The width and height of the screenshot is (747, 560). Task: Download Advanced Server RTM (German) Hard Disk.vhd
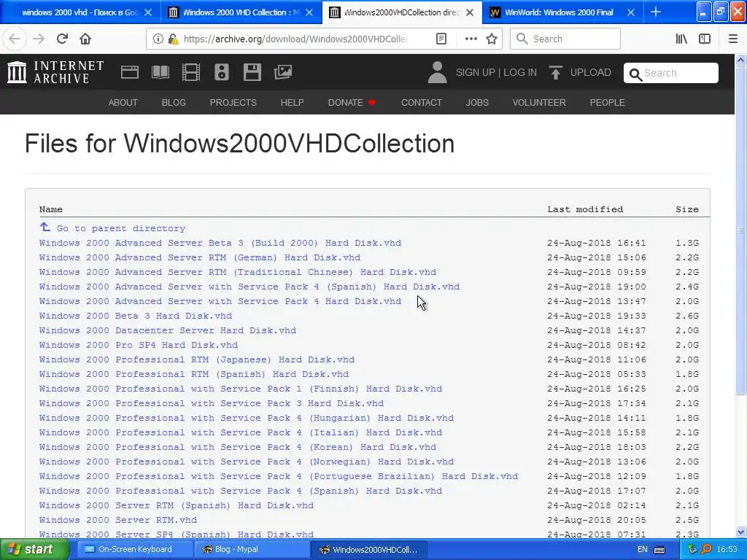[x=200, y=257]
